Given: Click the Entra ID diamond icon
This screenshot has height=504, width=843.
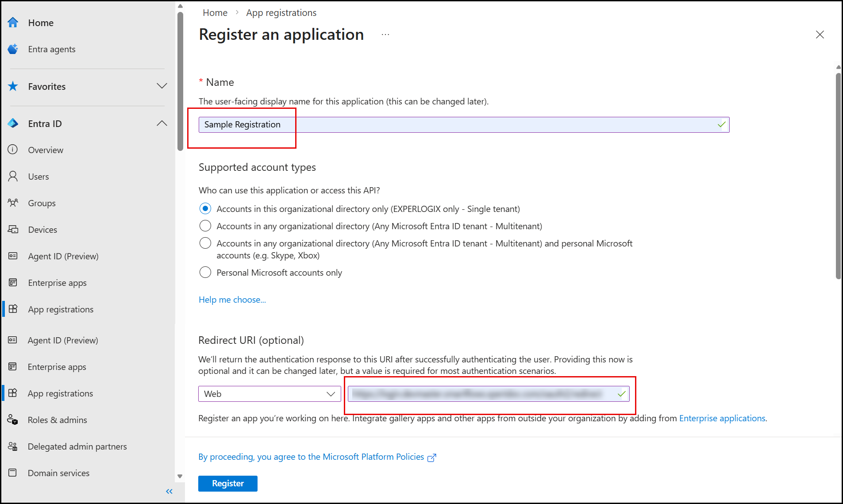Looking at the screenshot, I should point(13,123).
